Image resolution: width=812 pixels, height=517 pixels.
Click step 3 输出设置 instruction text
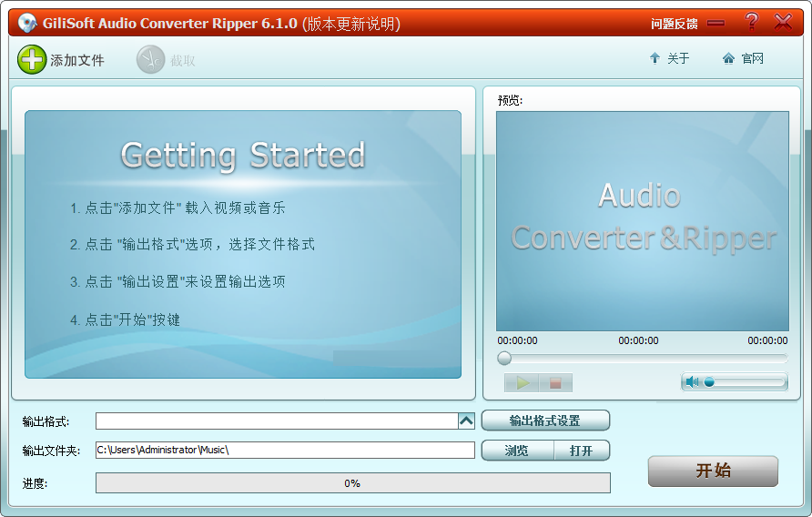[x=178, y=282]
